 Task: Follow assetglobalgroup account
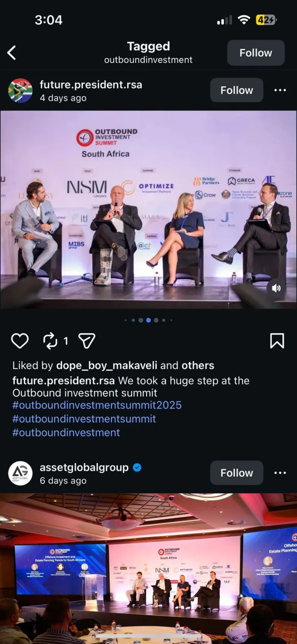click(237, 473)
